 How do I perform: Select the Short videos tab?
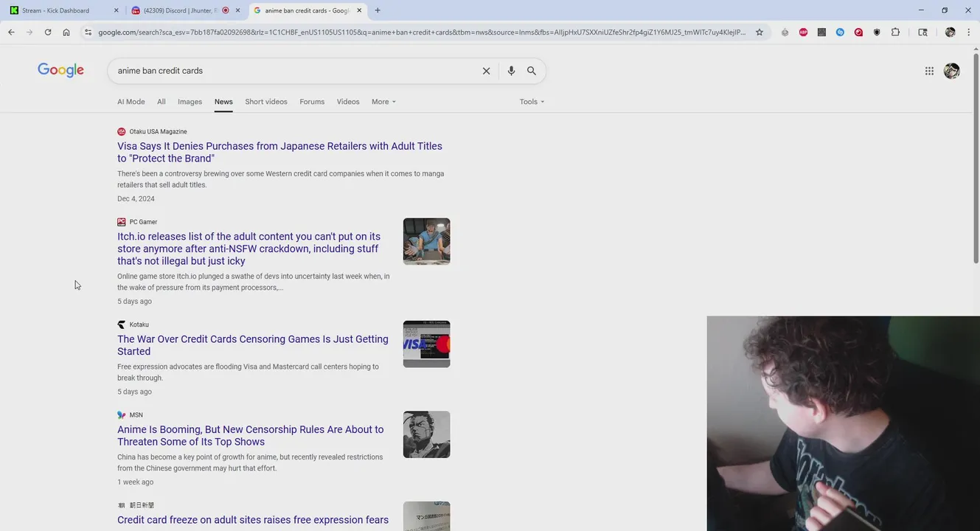tap(266, 102)
